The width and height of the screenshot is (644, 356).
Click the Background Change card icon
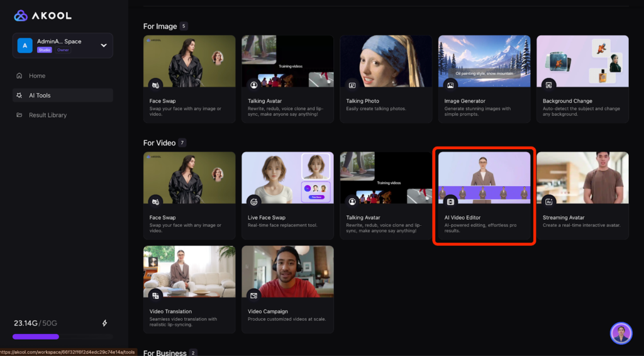548,85
